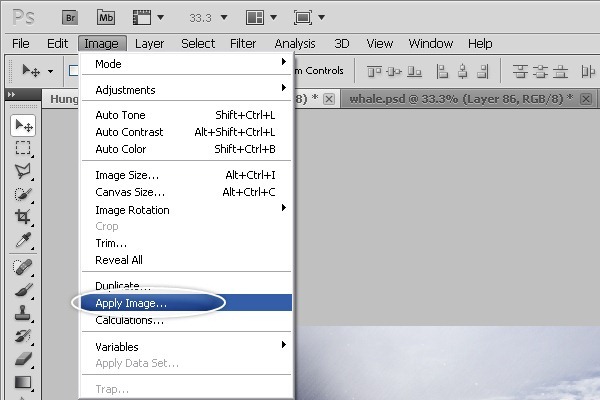Toggle the Auto-Select checkbox in options bar
This screenshot has width=600, height=400.
coord(74,71)
